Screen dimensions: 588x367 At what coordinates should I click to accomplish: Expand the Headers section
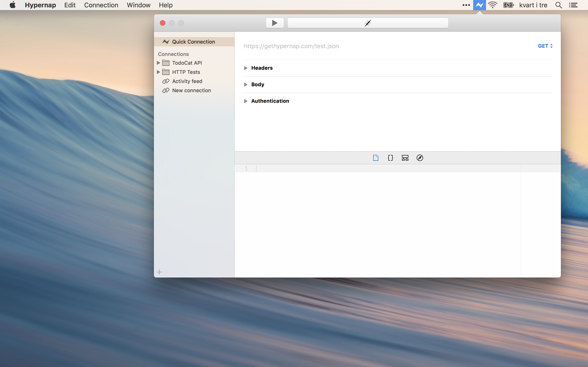pos(246,68)
